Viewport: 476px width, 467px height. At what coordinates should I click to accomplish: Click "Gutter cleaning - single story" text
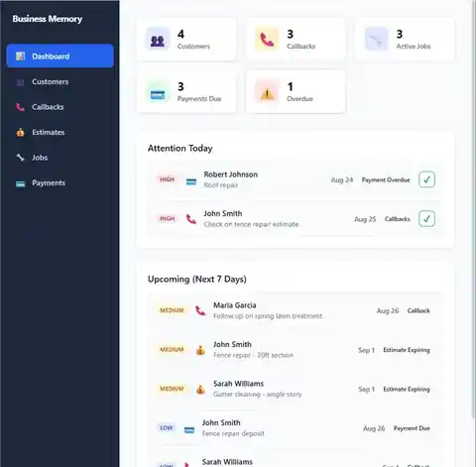[257, 395]
